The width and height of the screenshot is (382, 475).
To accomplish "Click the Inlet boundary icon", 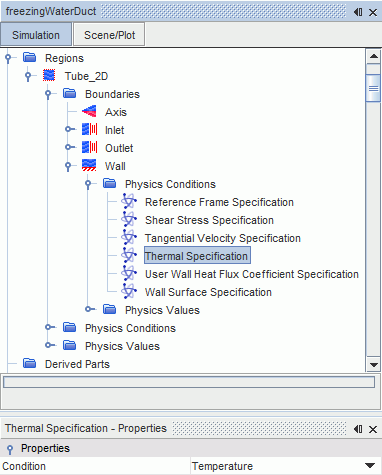I will pos(90,129).
